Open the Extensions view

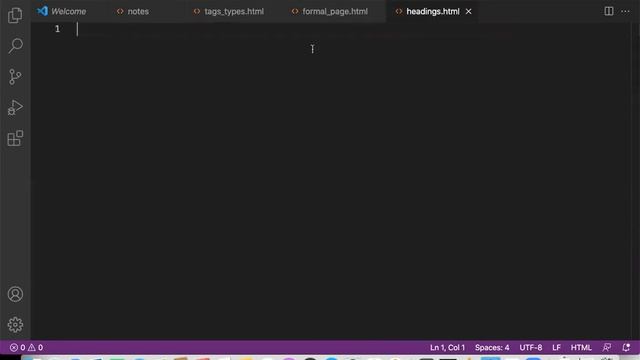15,138
